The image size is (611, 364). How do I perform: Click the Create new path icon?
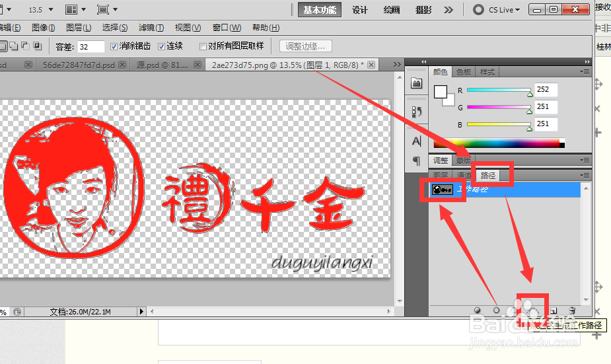[554, 310]
